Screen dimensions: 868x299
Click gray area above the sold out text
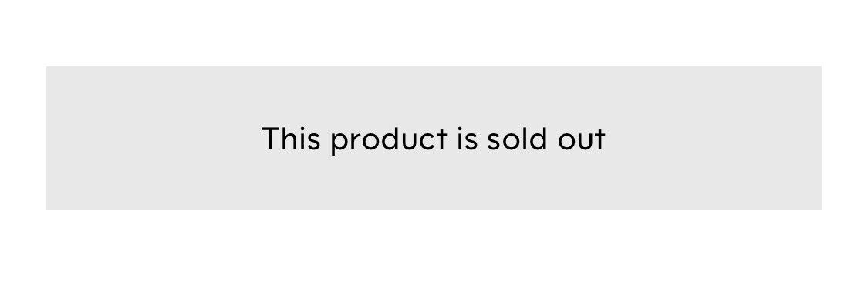click(434, 96)
